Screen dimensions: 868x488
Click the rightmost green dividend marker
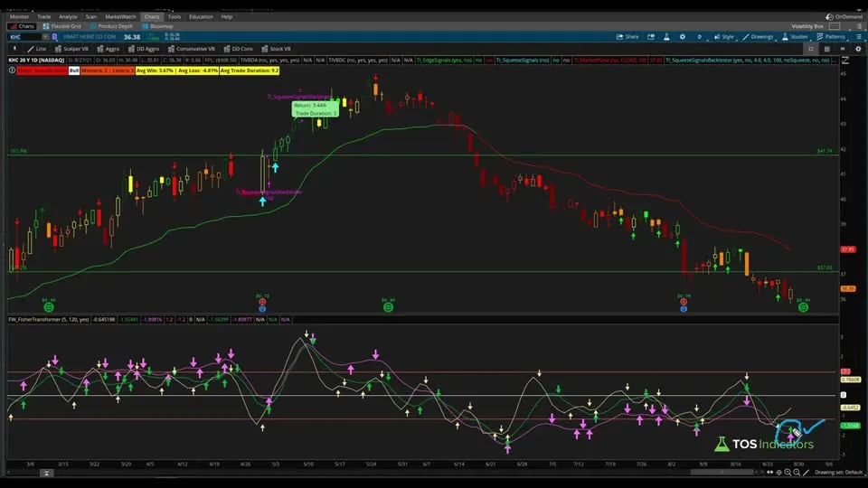(x=803, y=307)
